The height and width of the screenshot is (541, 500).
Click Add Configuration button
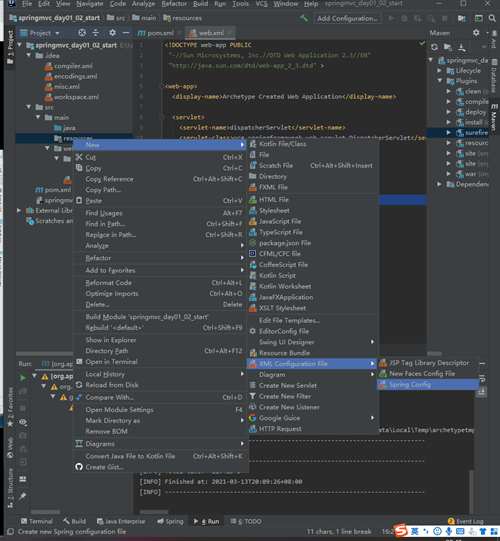347,18
